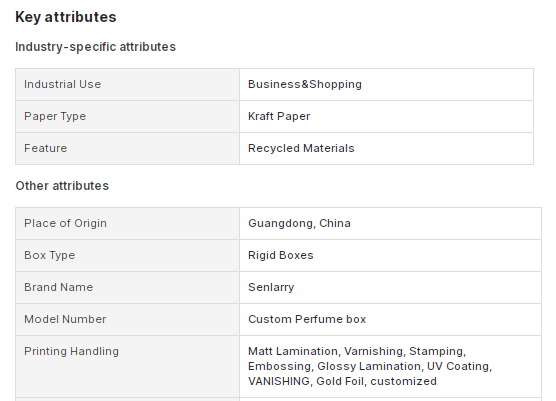Viewport: 556px width, 401px height.
Task: Click the Gold Foil, customized text line
Action: (x=376, y=381)
